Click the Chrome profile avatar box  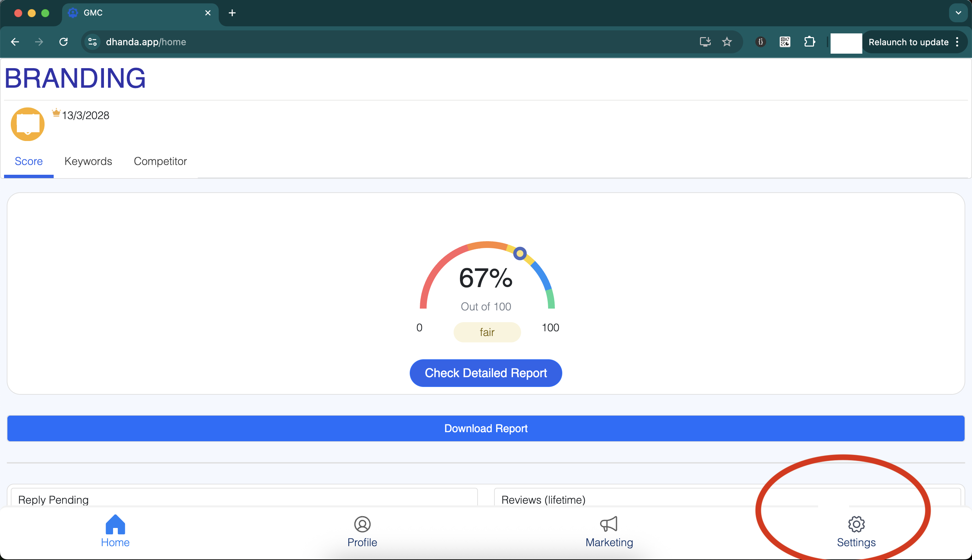[x=846, y=43]
